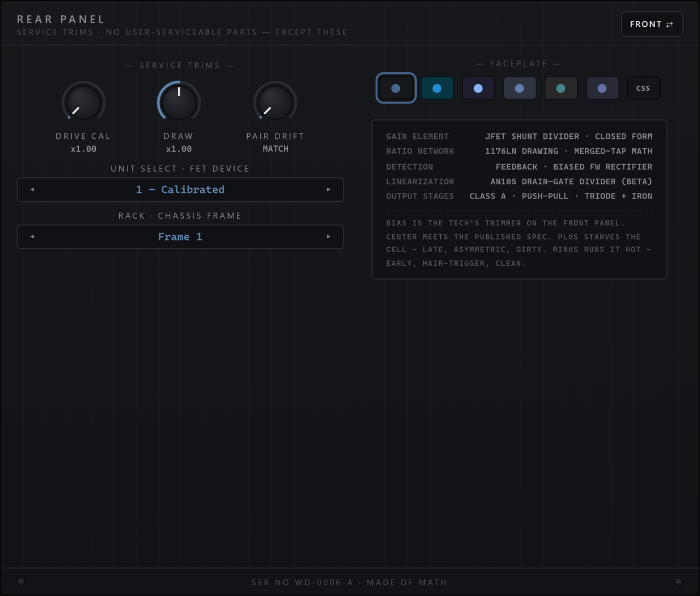The height and width of the screenshot is (596, 700).
Task: Click the 'BIAS IS THE TECH'S TRIMMER' description paragraph
Action: 519,243
